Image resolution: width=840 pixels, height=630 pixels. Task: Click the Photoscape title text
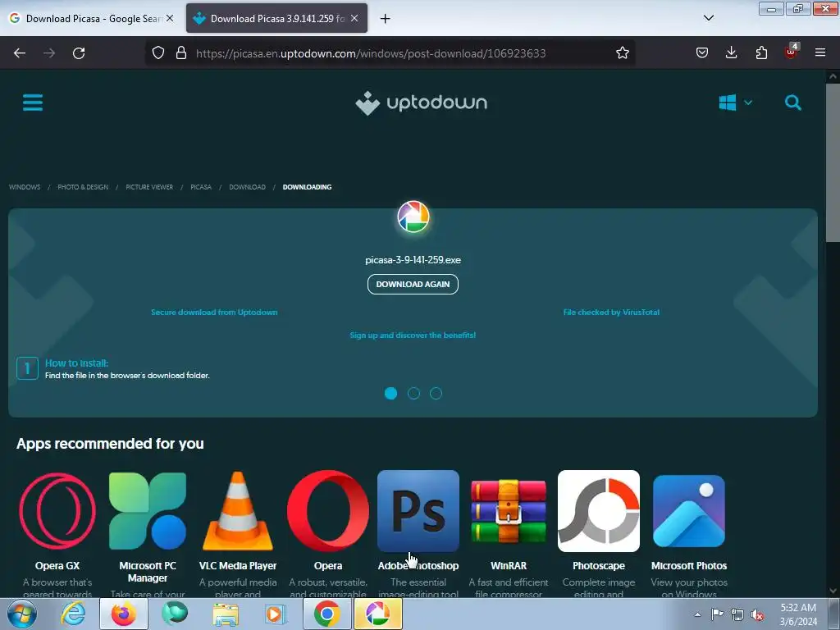pos(599,566)
